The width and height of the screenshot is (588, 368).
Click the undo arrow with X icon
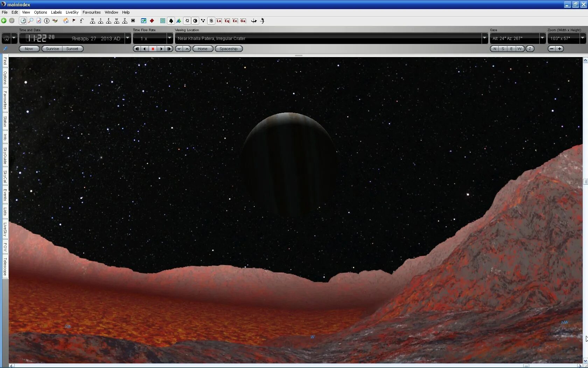click(82, 21)
